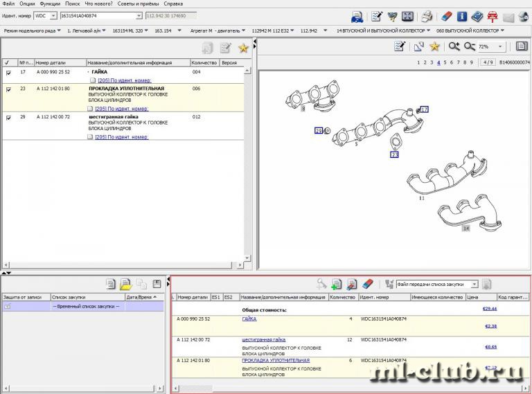This screenshot has width=532, height=394.
Task: Open the Справка menu
Action: point(173,3)
